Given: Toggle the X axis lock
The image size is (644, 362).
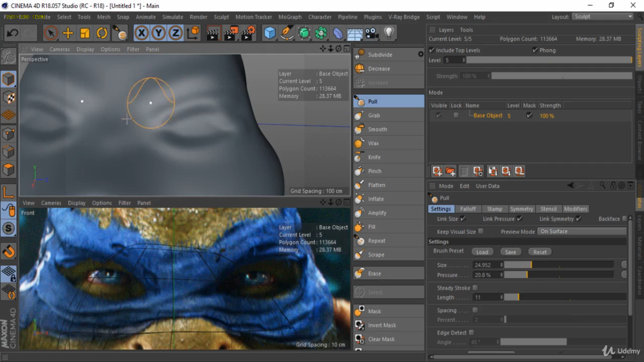Looking at the screenshot, I should click(142, 33).
